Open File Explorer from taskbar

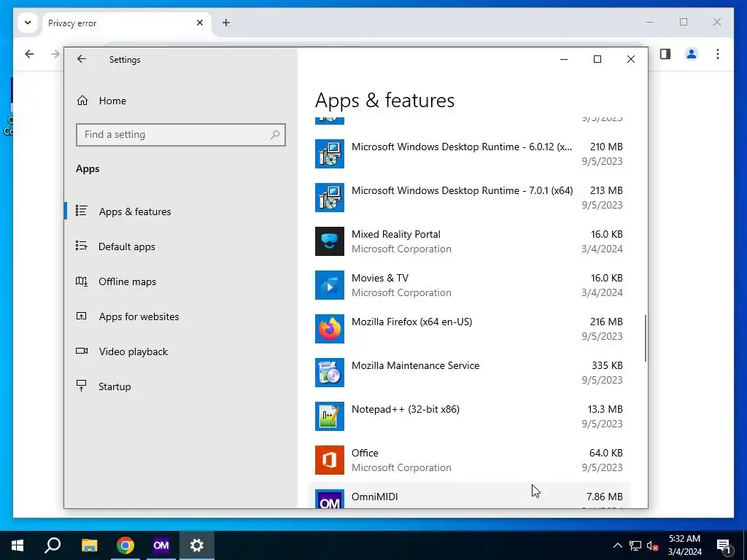(x=89, y=545)
